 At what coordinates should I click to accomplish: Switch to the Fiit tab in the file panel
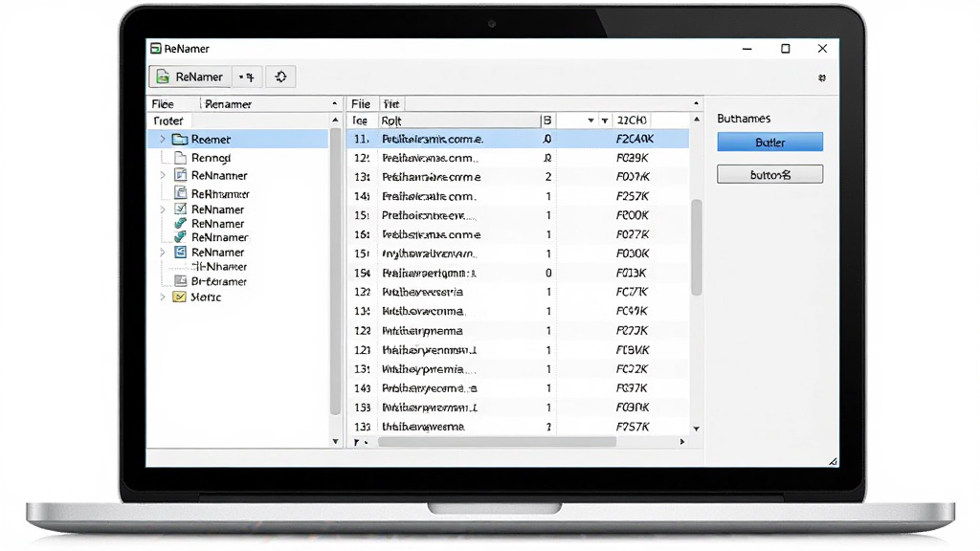[391, 103]
